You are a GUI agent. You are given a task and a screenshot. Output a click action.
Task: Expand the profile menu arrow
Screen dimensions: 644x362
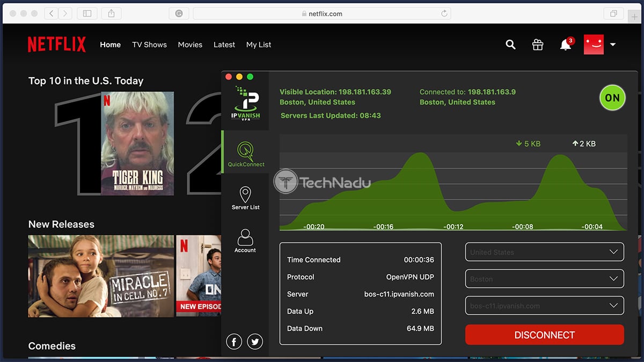[x=613, y=45]
